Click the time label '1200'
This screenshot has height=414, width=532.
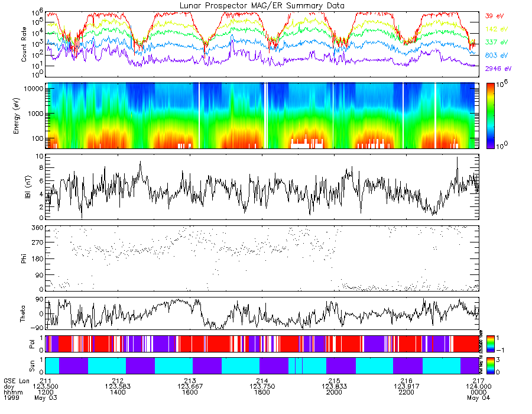(x=46, y=392)
